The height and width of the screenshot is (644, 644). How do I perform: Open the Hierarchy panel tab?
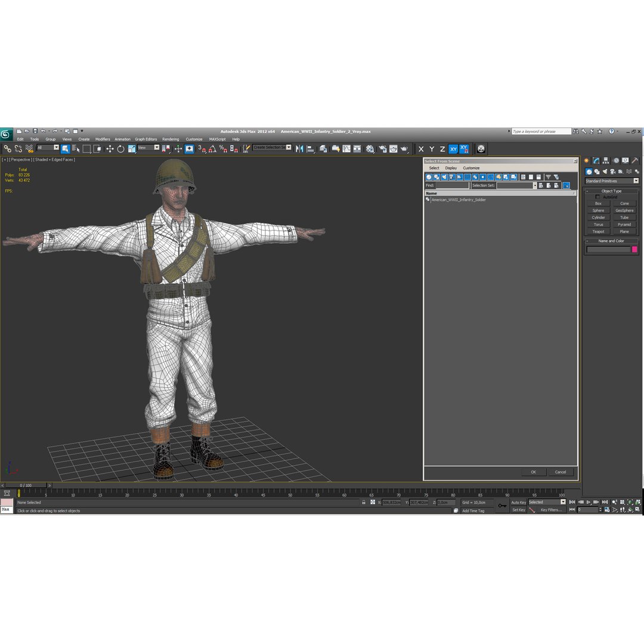coord(606,160)
